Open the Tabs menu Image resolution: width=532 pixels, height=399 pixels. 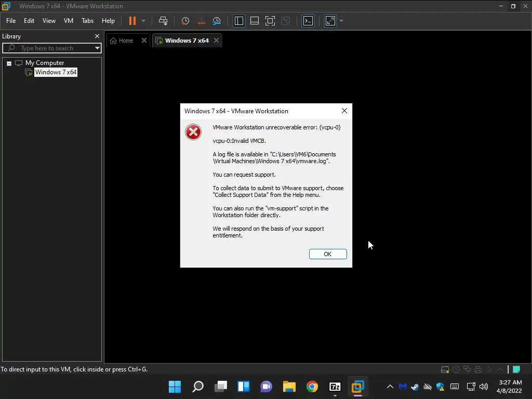pos(87,21)
